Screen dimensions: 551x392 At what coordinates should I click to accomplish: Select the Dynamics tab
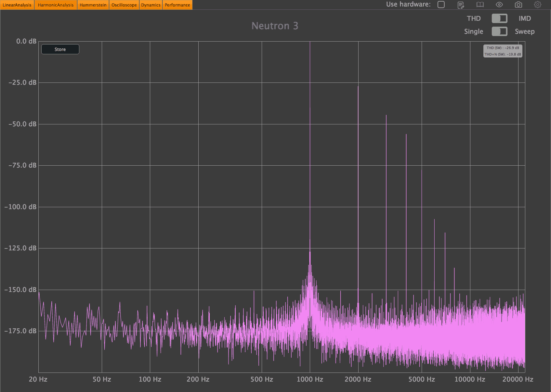(x=151, y=5)
